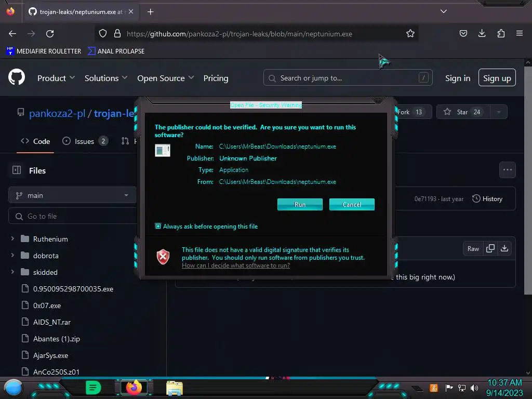
Task: Click the Firefox taskbar icon
Action: point(134,387)
